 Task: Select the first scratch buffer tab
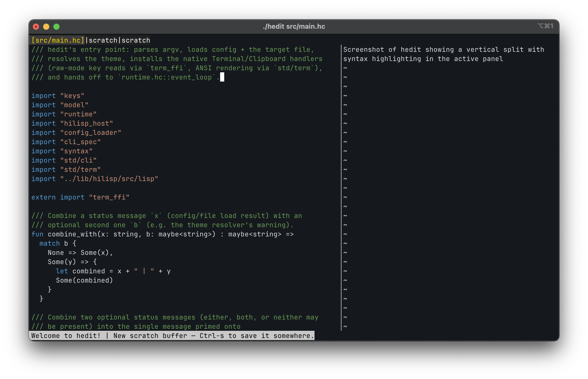pyautogui.click(x=103, y=40)
